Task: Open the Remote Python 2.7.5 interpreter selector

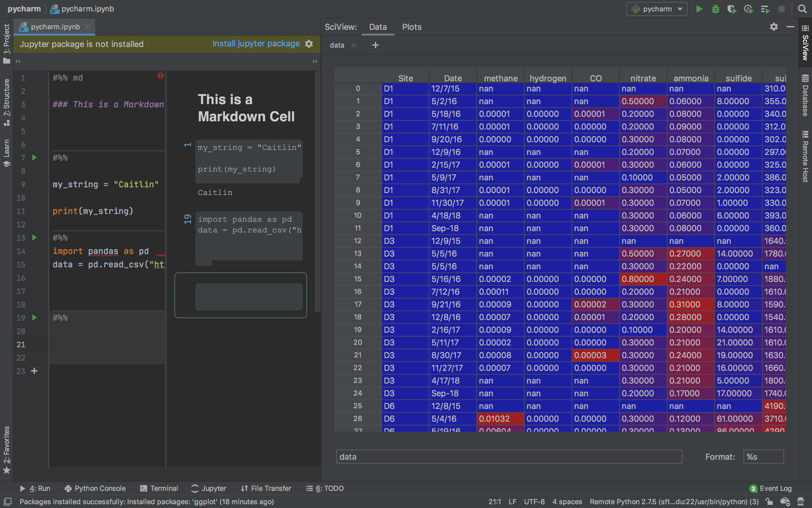Action: [x=674, y=502]
